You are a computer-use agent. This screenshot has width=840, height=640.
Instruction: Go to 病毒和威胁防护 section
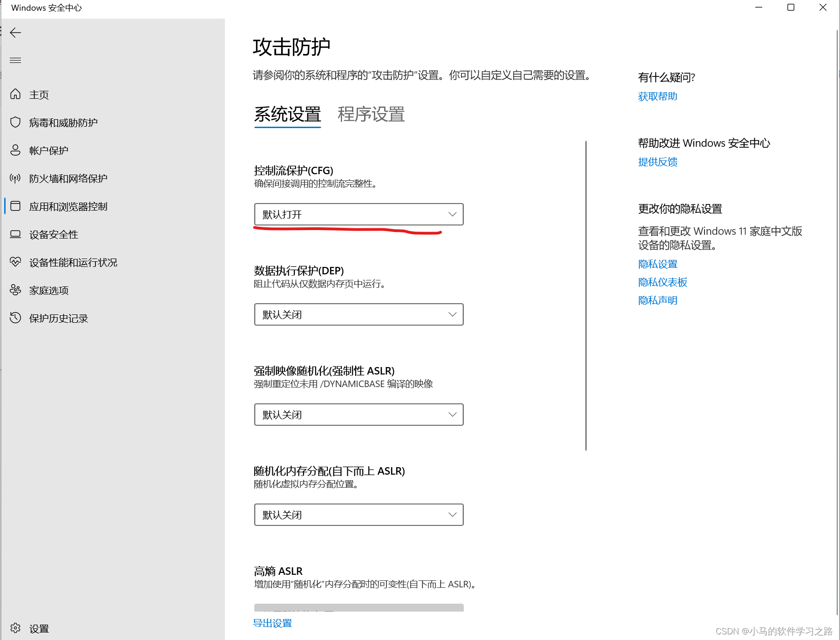(63, 123)
